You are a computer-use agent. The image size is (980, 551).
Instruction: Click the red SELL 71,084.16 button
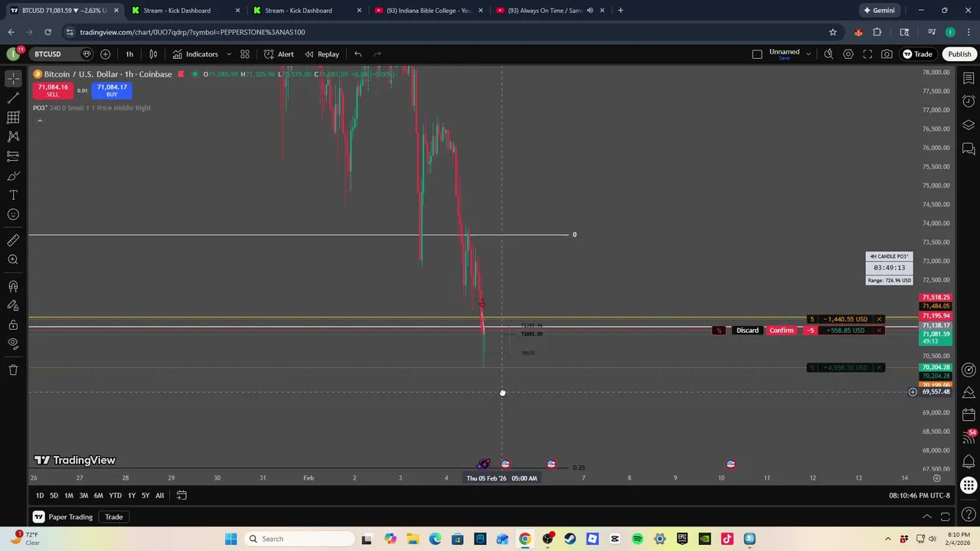[x=53, y=90]
